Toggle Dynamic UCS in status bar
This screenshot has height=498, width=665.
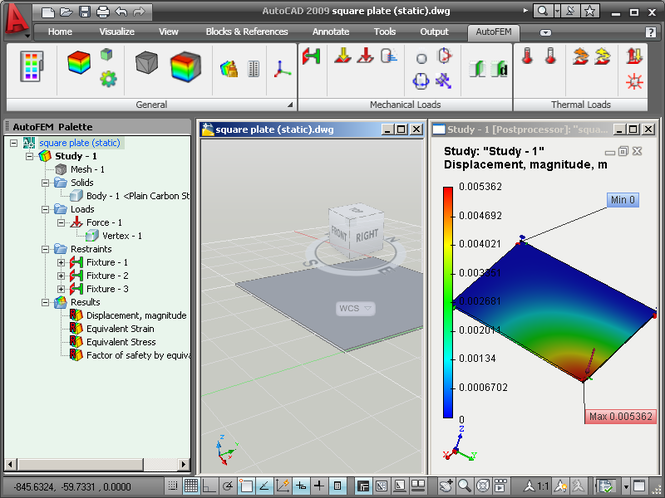282,486
